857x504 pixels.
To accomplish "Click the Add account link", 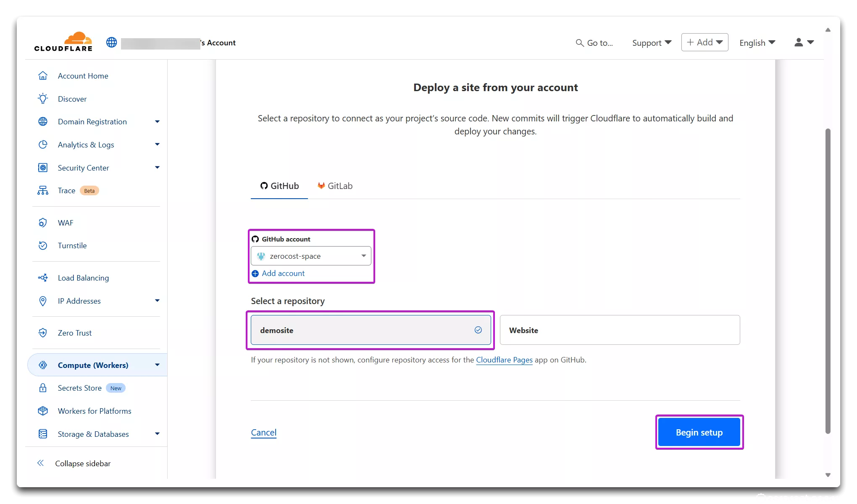I will coord(283,273).
